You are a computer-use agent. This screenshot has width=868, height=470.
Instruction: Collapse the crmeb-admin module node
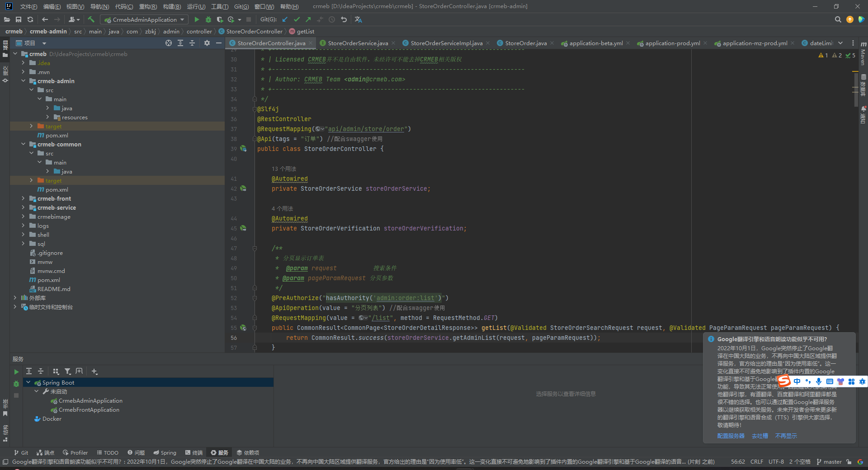click(23, 81)
